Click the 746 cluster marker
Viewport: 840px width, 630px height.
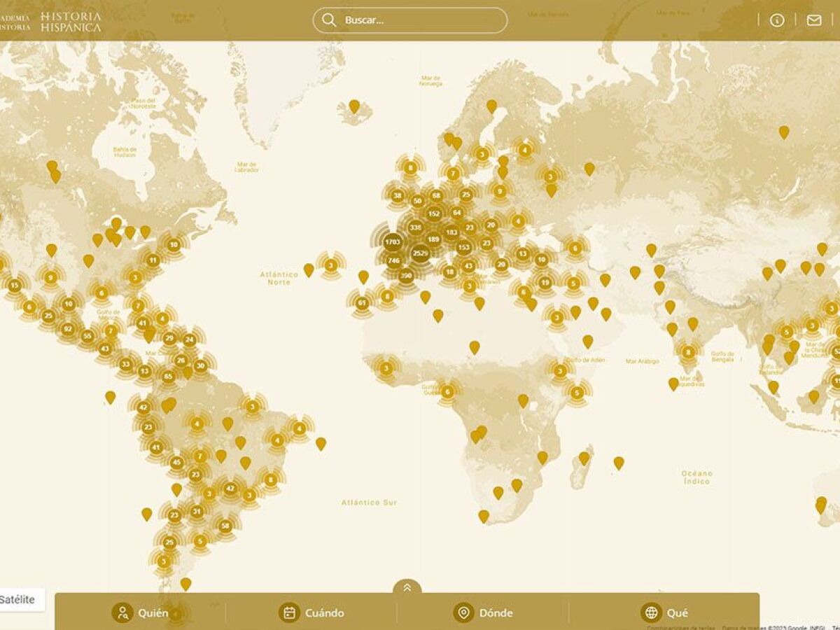point(393,260)
